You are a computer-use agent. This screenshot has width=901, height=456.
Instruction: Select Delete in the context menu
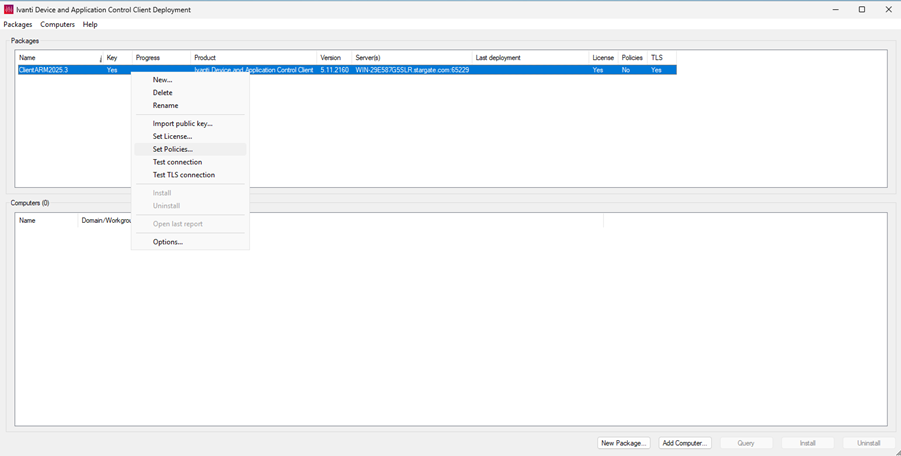click(162, 93)
